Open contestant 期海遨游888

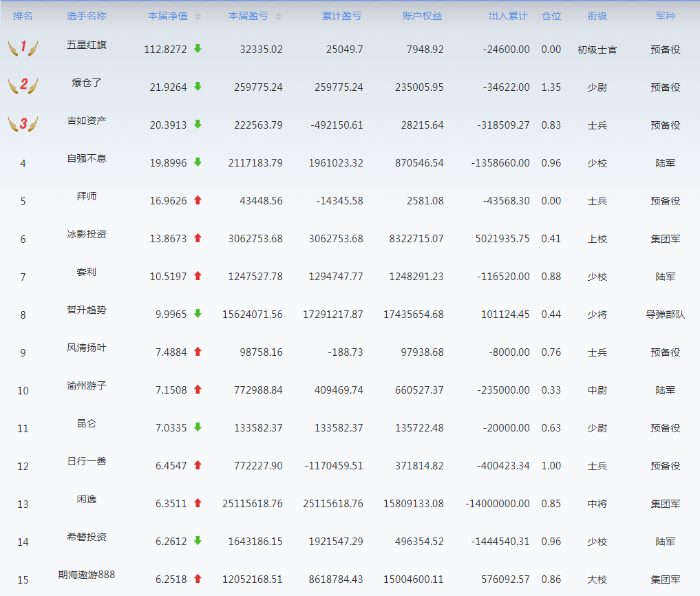point(87,575)
